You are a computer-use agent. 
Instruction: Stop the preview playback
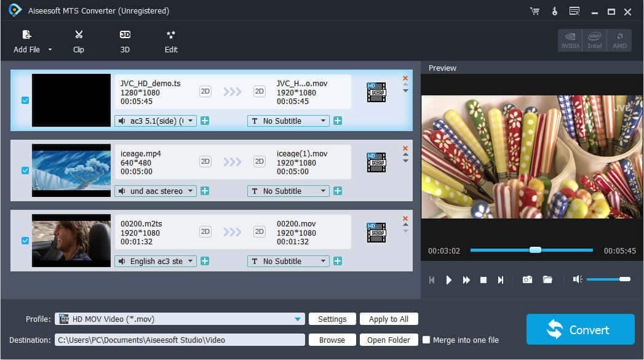483,280
